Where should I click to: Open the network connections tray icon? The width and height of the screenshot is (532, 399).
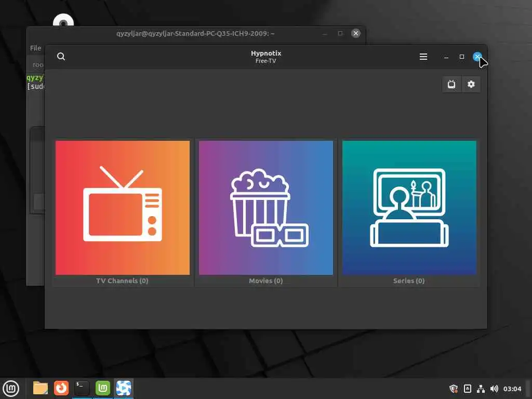click(x=481, y=389)
